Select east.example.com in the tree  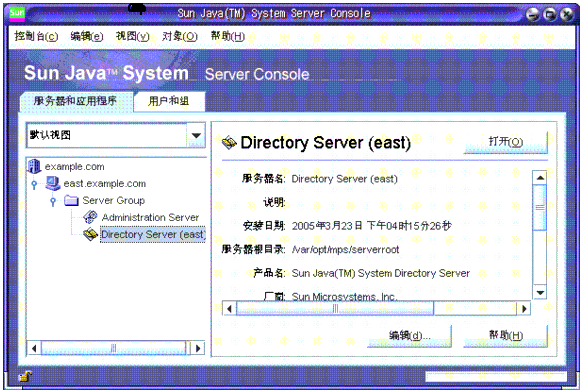pos(105,184)
